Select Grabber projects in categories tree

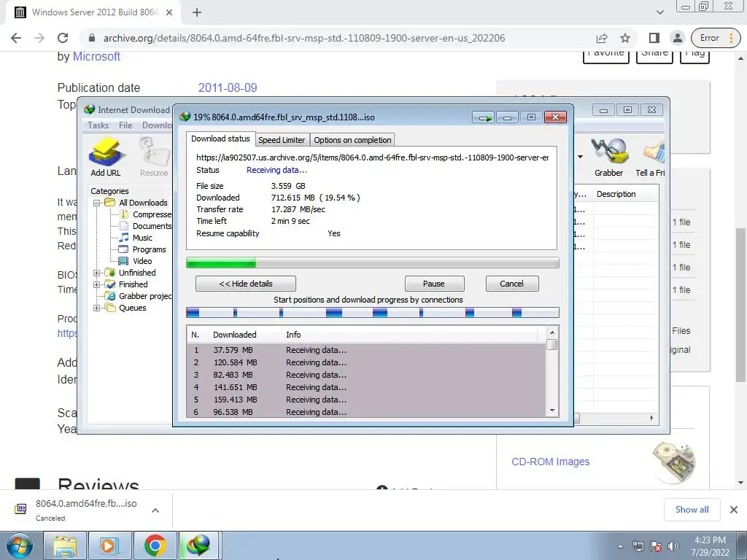[x=145, y=296]
